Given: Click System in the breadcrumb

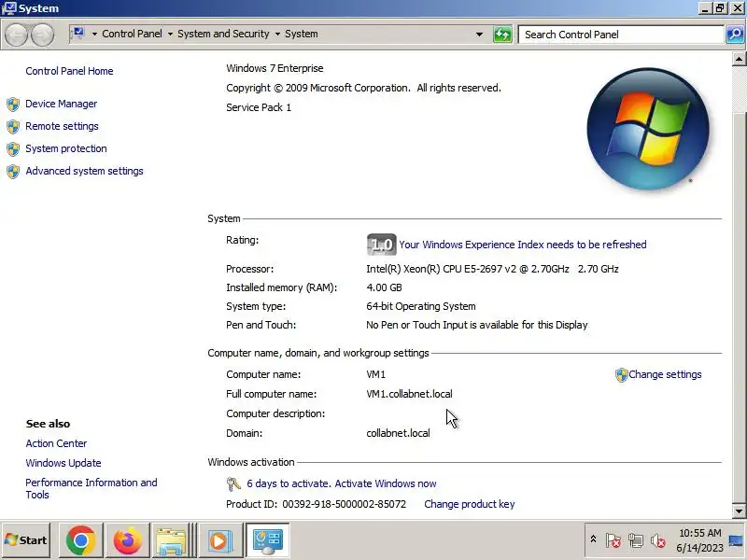Looking at the screenshot, I should [x=301, y=34].
